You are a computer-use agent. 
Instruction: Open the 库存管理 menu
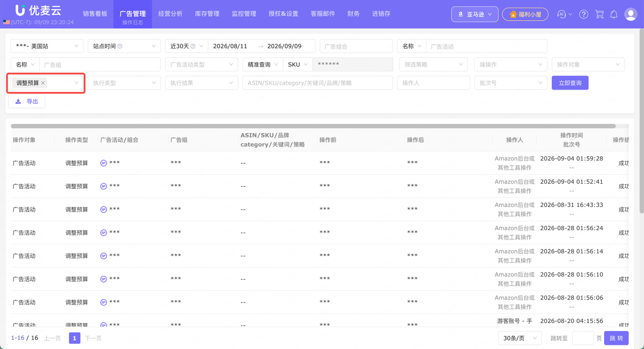207,14
